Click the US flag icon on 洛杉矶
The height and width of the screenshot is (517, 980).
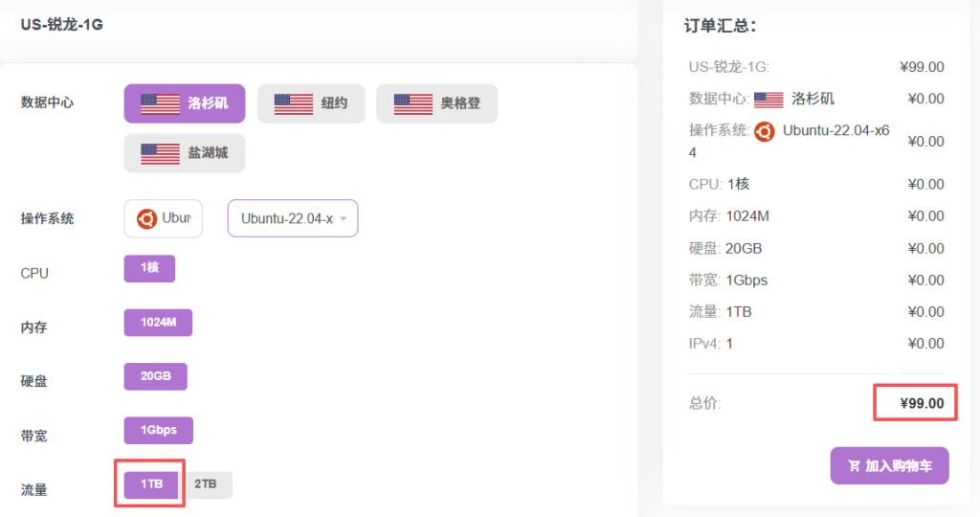(x=160, y=103)
